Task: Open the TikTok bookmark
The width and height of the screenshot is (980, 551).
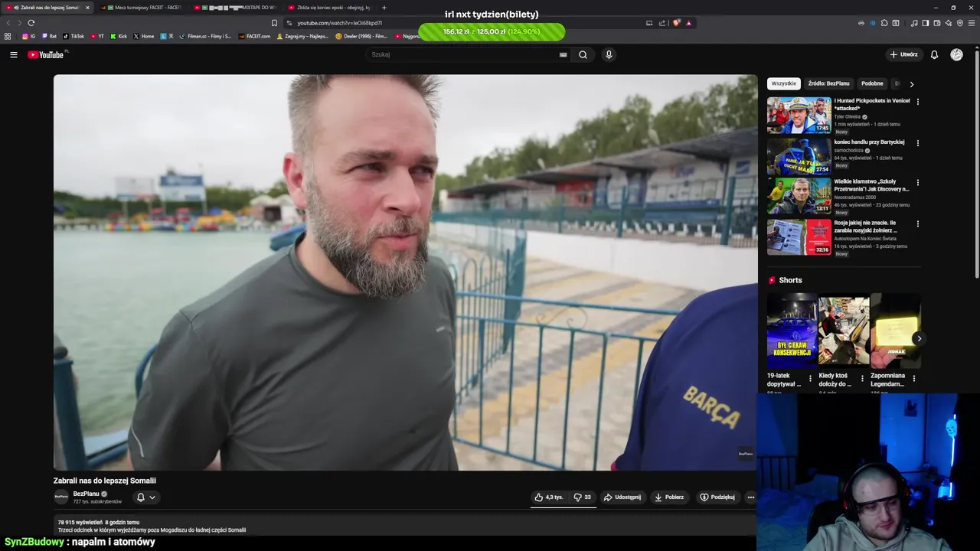Action: click(73, 36)
